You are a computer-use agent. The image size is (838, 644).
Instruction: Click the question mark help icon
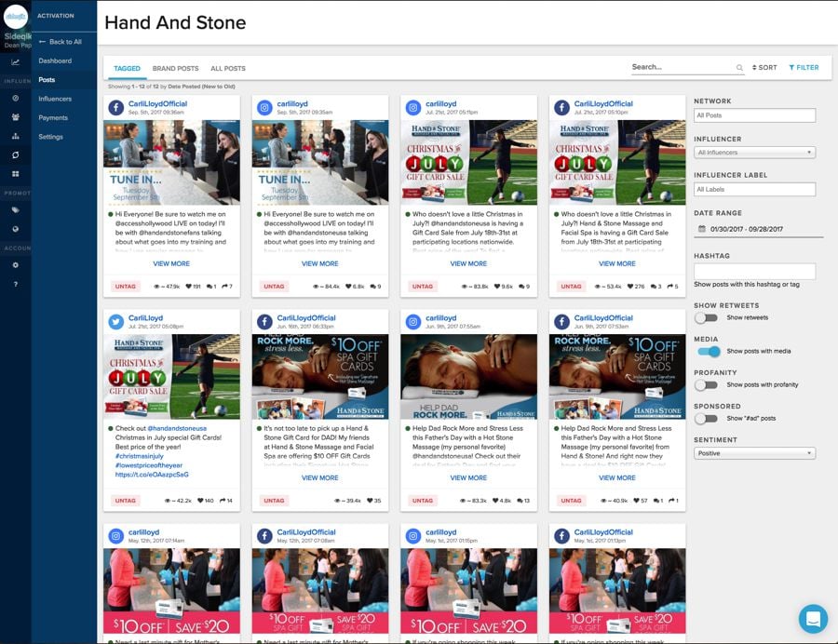click(x=16, y=284)
